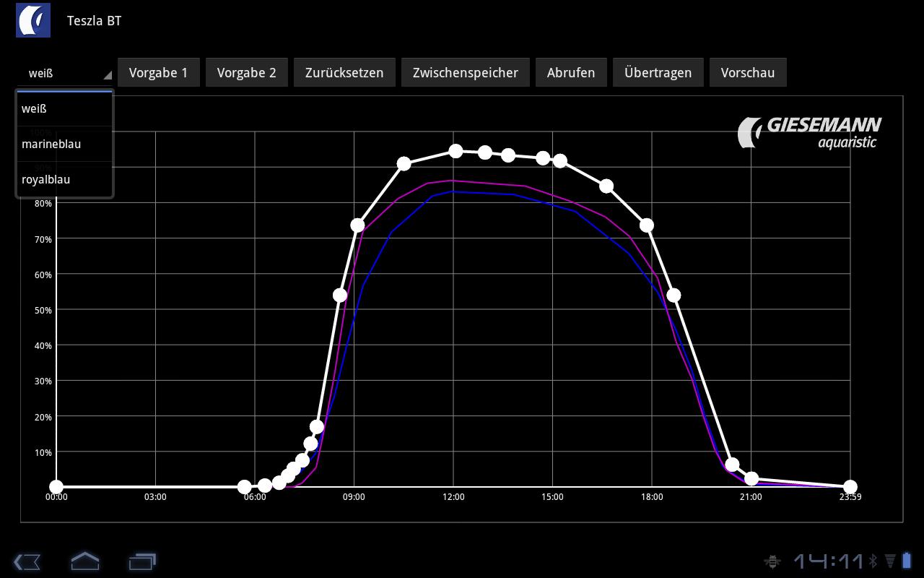Select the 73% point near 18:00
Screen dimensions: 924x578
click(647, 225)
